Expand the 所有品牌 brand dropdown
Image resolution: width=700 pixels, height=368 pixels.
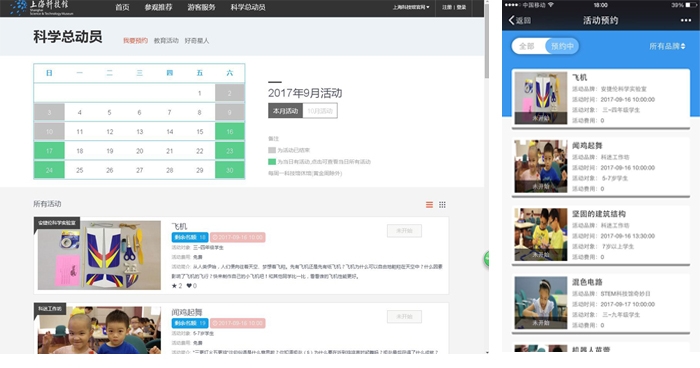coord(667,46)
